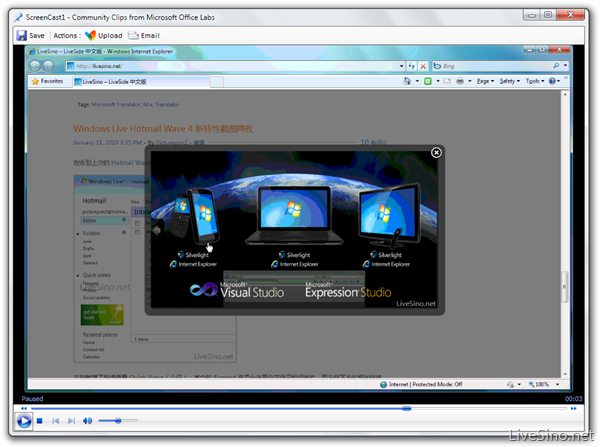Open the Page menu
Image resolution: width=600 pixels, height=447 pixels.
[485, 81]
